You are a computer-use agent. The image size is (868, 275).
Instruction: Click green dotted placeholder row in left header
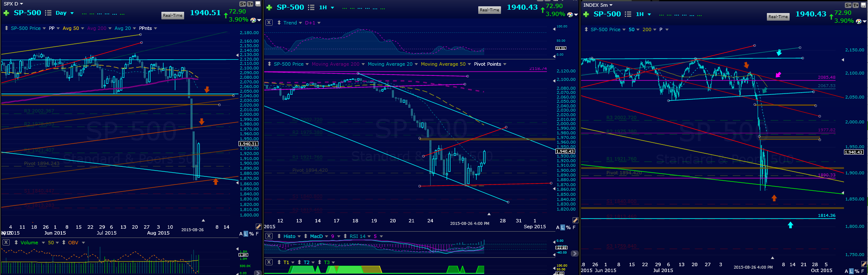pyautogui.click(x=103, y=13)
